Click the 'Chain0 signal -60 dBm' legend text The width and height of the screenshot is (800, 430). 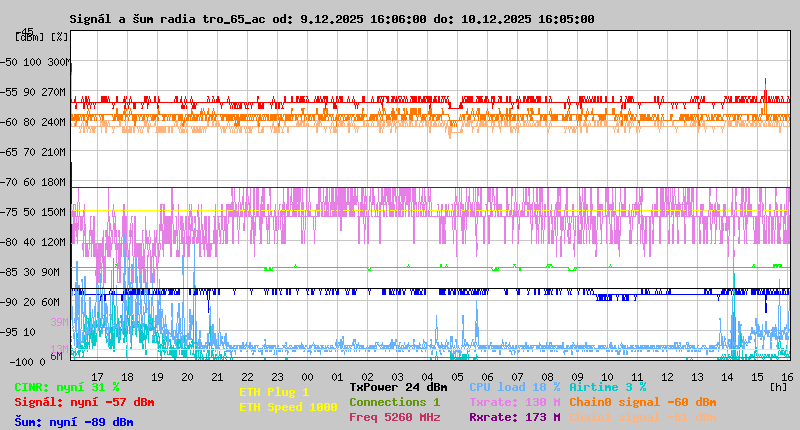[x=643, y=402]
